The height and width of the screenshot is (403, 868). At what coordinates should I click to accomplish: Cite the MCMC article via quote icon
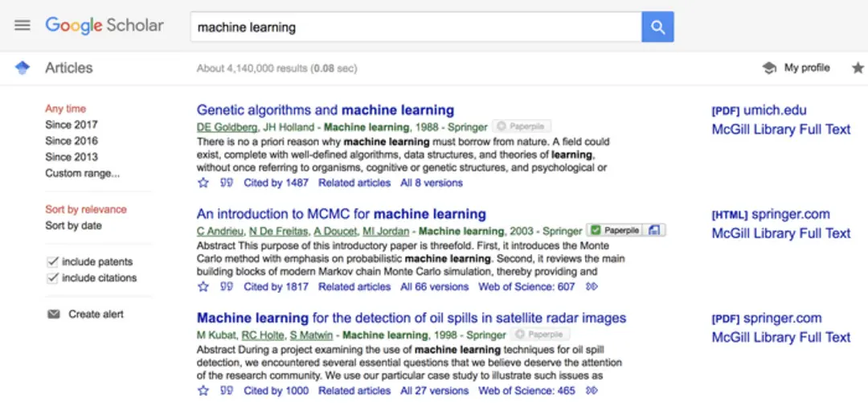pyautogui.click(x=227, y=286)
